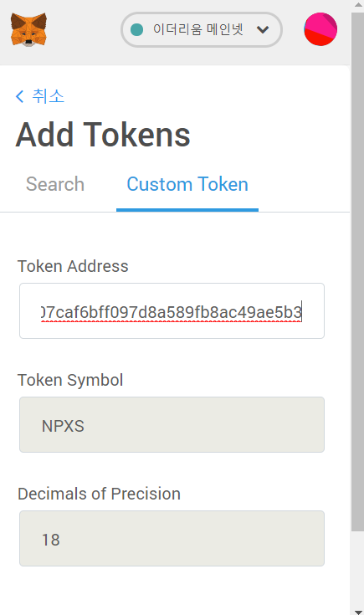Click the Token Address label
Viewport: 364px width, 615px height.
[73, 266]
